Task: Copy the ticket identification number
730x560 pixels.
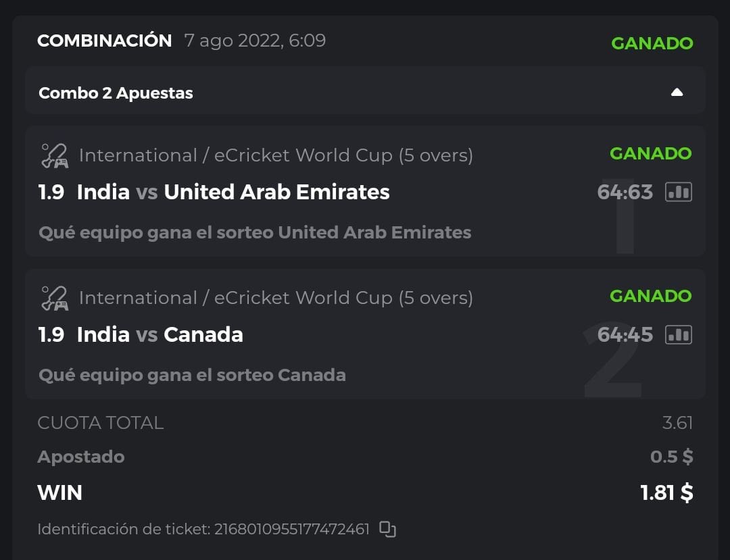Action: click(x=387, y=530)
